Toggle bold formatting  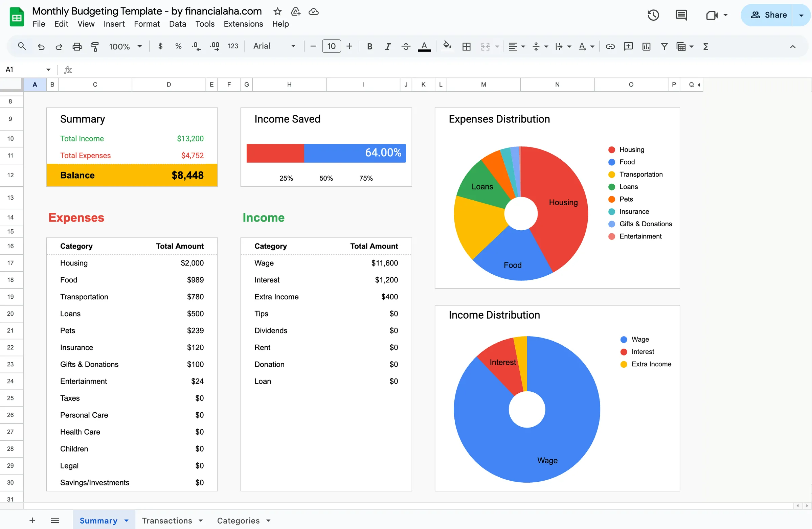[x=369, y=46]
